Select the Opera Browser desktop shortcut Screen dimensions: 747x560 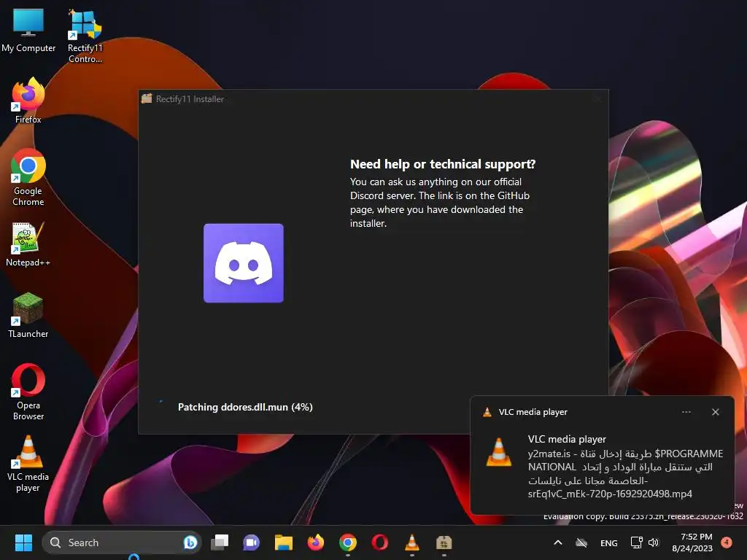[x=28, y=392]
